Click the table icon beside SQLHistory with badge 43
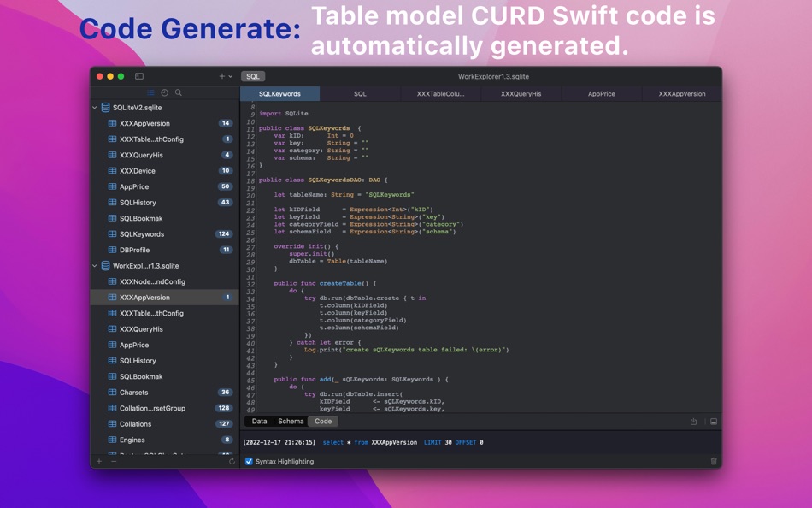 [112, 202]
